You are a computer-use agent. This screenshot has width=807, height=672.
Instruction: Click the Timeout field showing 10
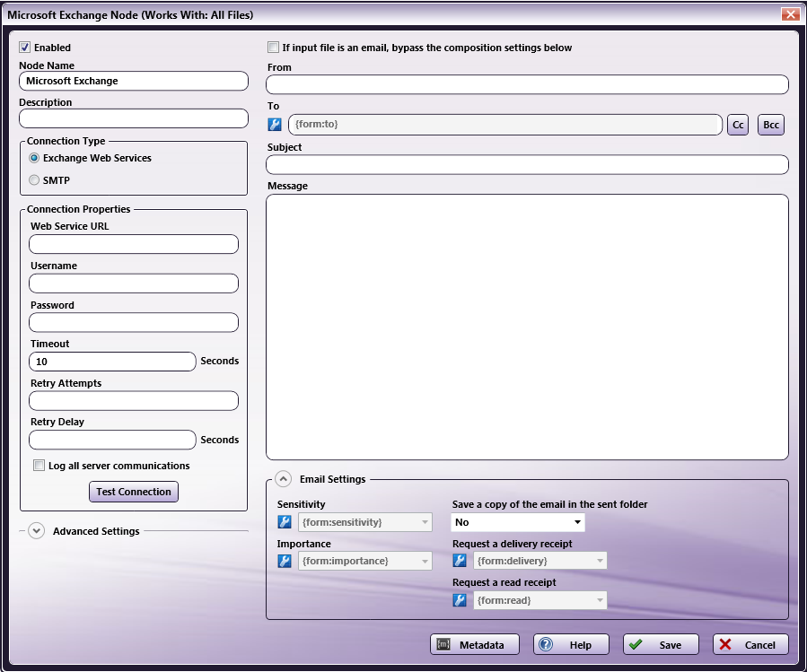pyautogui.click(x=112, y=362)
